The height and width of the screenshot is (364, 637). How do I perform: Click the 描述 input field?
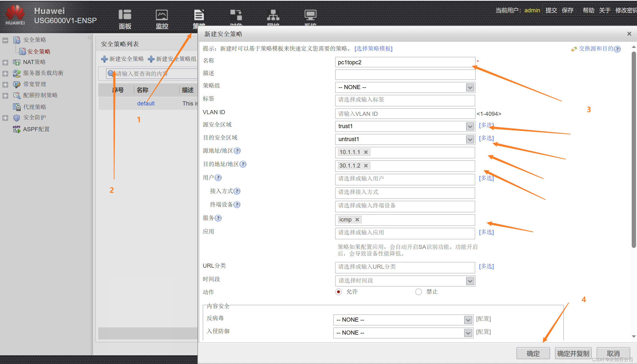[405, 75]
